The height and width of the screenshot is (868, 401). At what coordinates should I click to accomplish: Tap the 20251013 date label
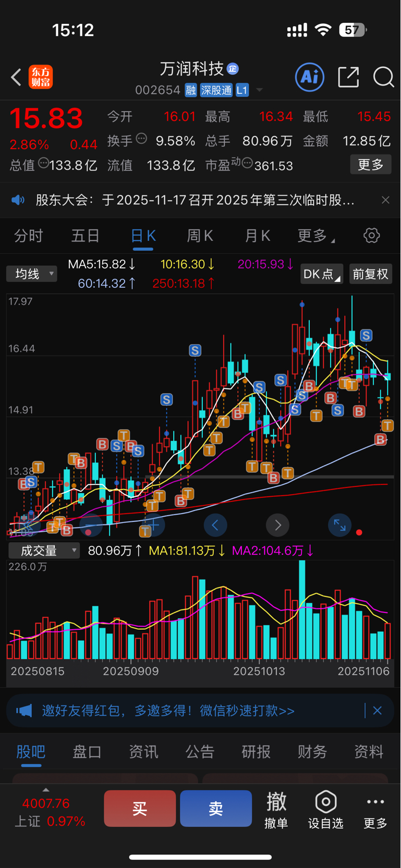click(259, 671)
